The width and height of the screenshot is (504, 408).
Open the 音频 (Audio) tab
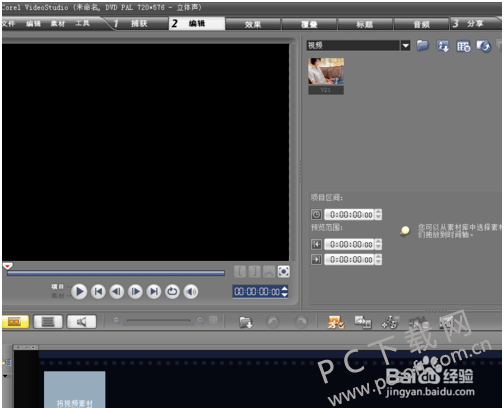coord(421,24)
